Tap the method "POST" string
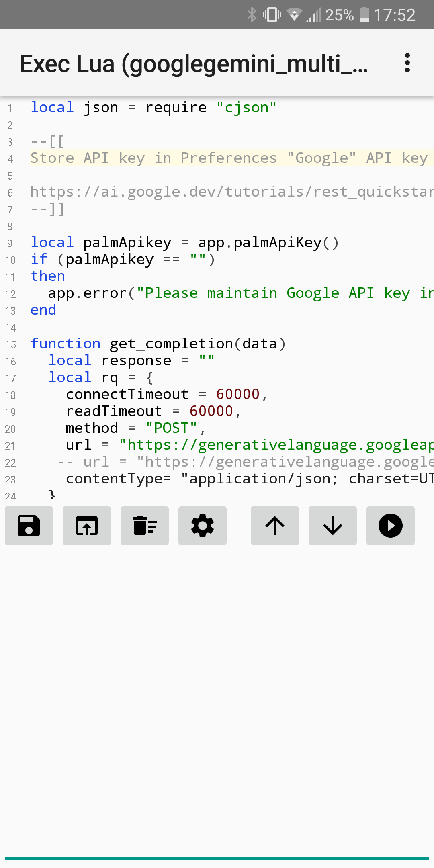This screenshot has width=434, height=868. coord(171,428)
